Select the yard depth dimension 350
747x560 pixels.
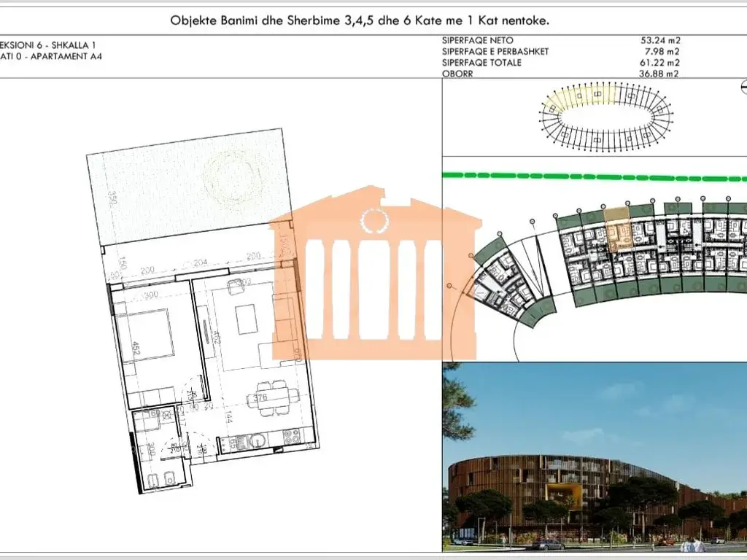click(112, 196)
